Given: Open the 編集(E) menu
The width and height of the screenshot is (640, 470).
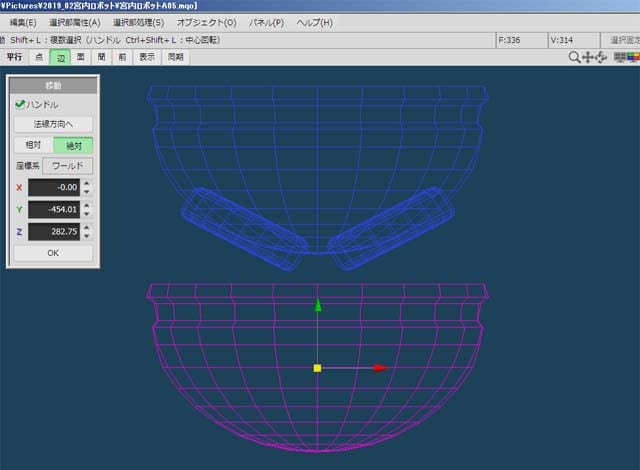Looking at the screenshot, I should coord(23,23).
